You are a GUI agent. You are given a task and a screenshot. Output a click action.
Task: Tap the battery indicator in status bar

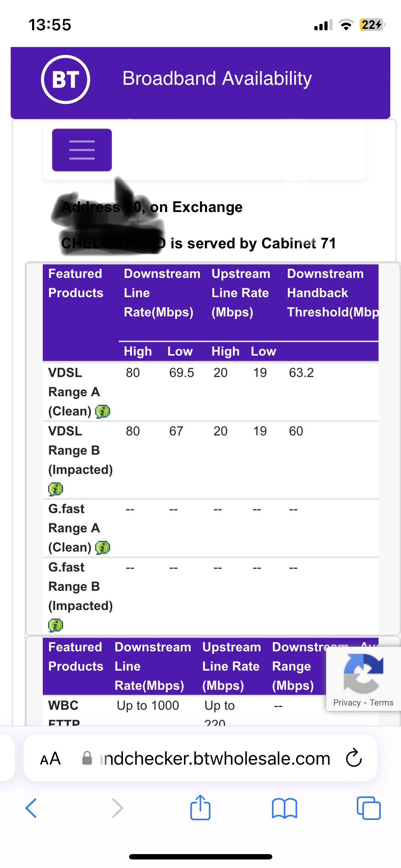coord(372,25)
